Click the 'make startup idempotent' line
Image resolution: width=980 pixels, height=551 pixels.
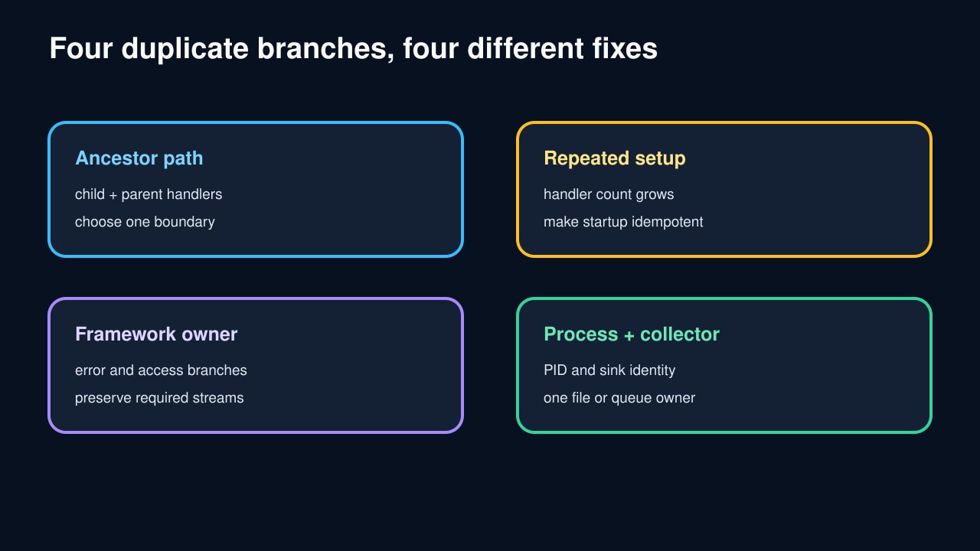[623, 222]
